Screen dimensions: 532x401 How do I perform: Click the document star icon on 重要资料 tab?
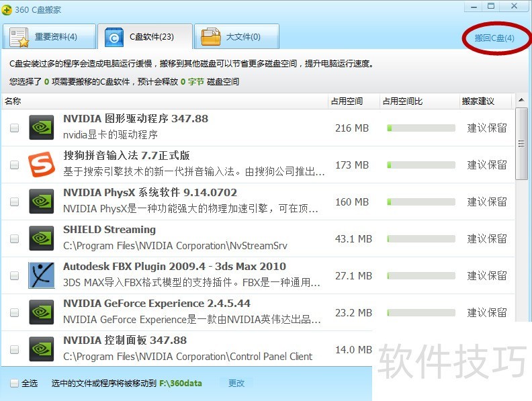coord(19,38)
